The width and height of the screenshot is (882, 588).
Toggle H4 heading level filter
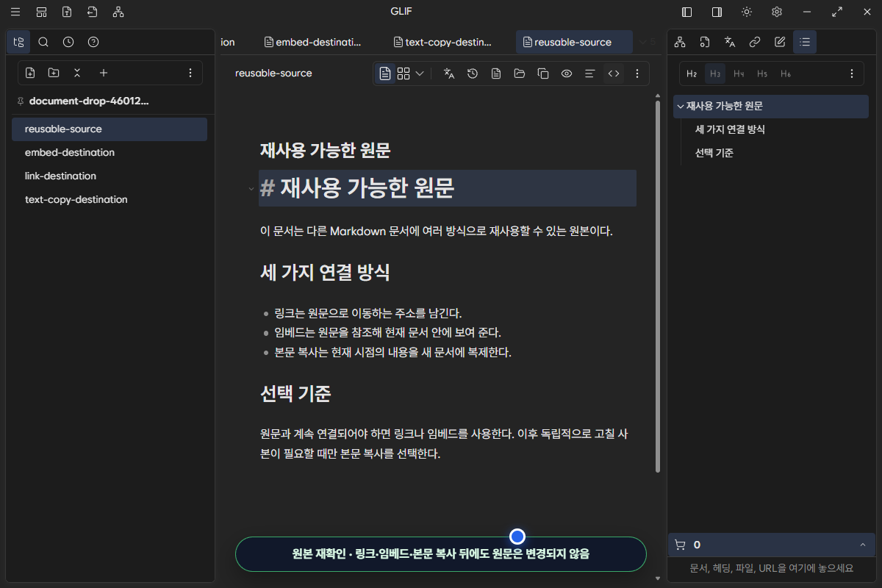[739, 73]
